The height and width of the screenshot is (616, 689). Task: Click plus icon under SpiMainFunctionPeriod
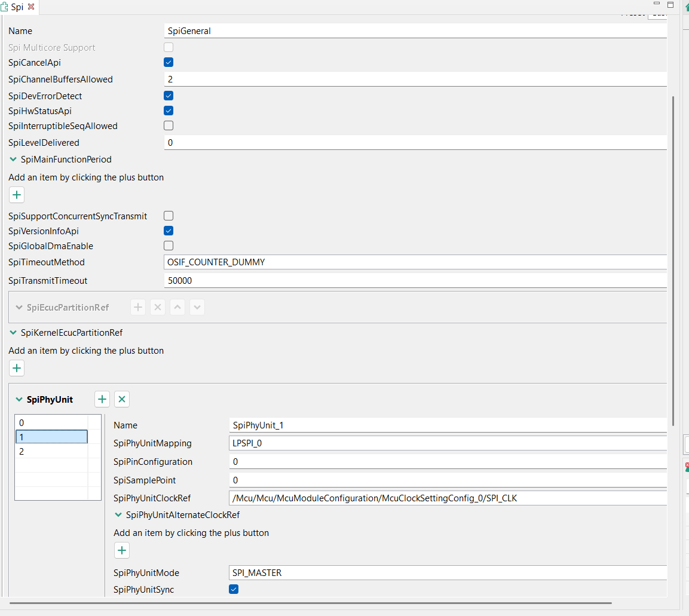[x=16, y=195]
